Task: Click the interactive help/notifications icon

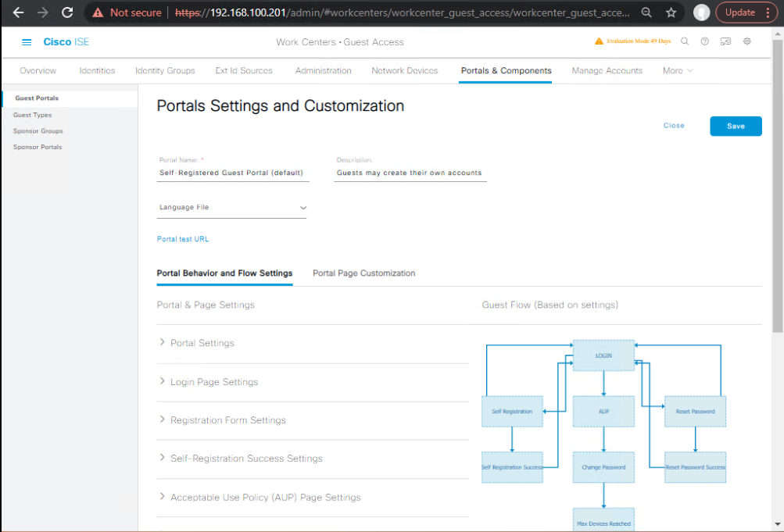Action: point(725,41)
